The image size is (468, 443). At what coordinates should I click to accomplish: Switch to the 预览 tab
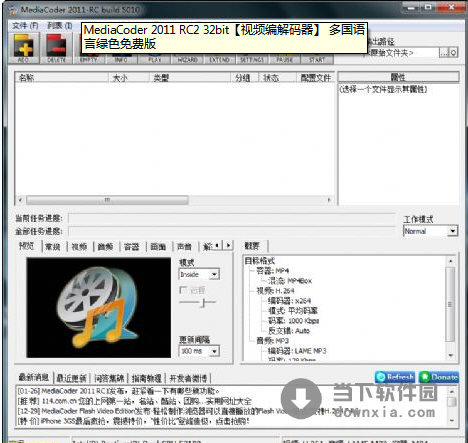27,246
